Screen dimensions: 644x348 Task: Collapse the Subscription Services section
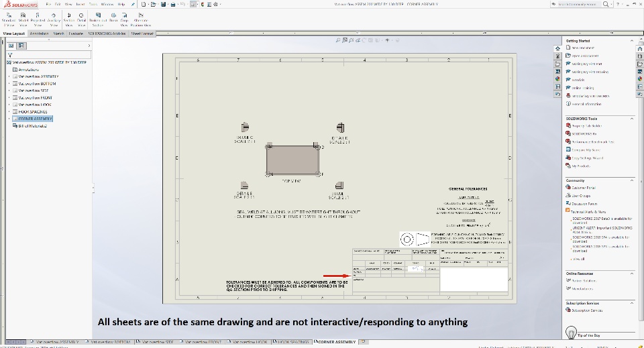point(632,303)
